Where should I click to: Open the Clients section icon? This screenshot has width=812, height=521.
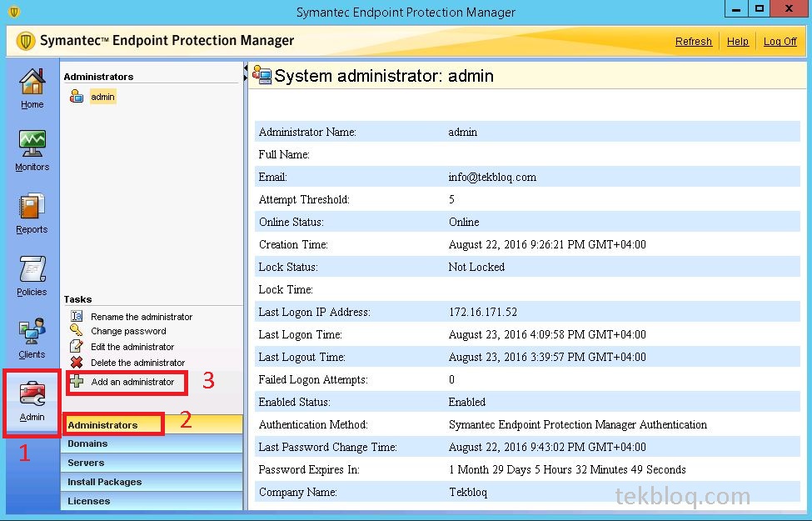pos(32,331)
